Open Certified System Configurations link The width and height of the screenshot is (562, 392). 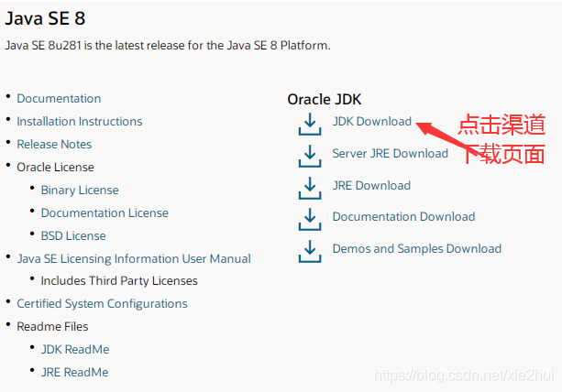(102, 304)
